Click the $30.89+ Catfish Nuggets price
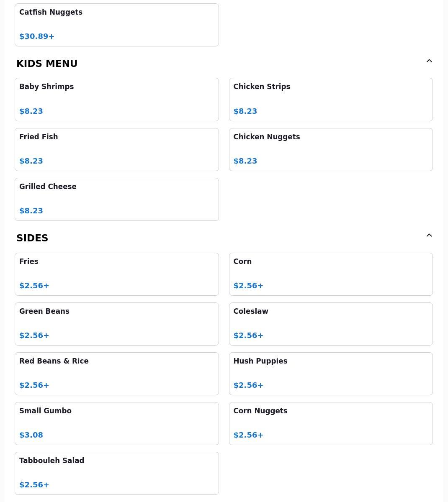 pos(37,36)
